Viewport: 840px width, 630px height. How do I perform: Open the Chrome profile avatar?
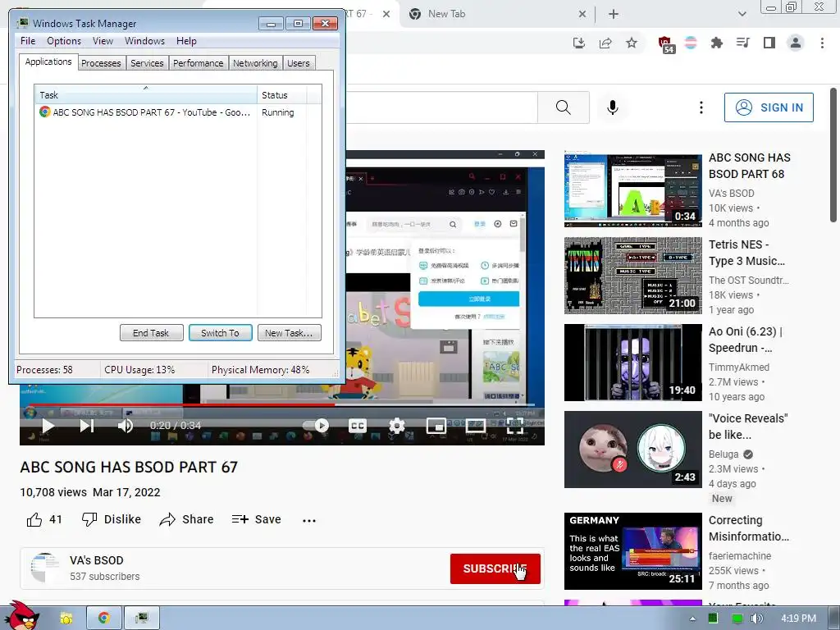pos(796,43)
